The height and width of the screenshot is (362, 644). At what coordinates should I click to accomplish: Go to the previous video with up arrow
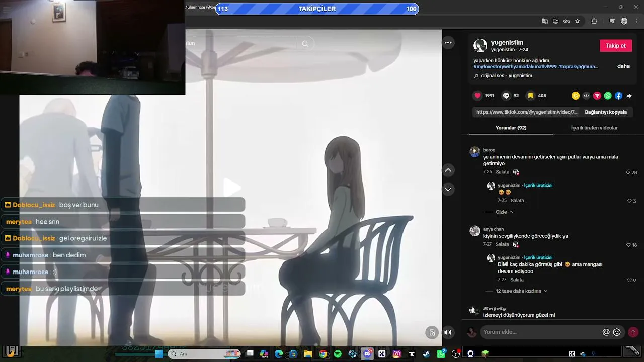coord(448,170)
